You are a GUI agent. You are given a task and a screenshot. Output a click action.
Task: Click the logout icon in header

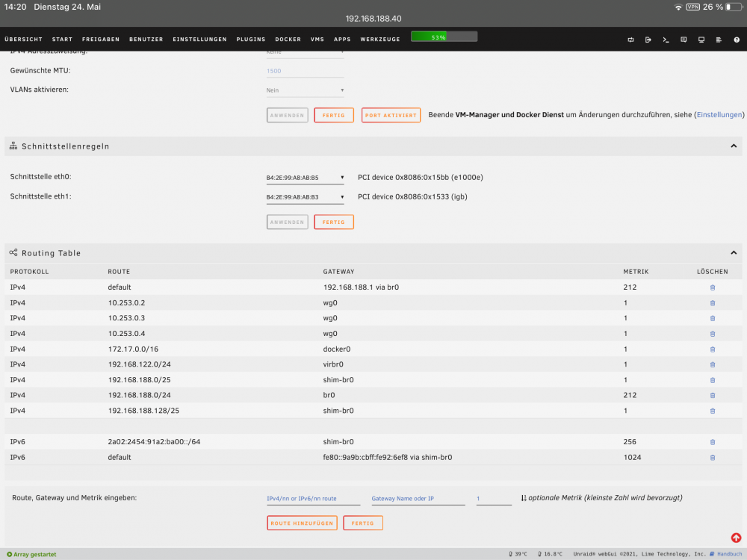(x=648, y=40)
